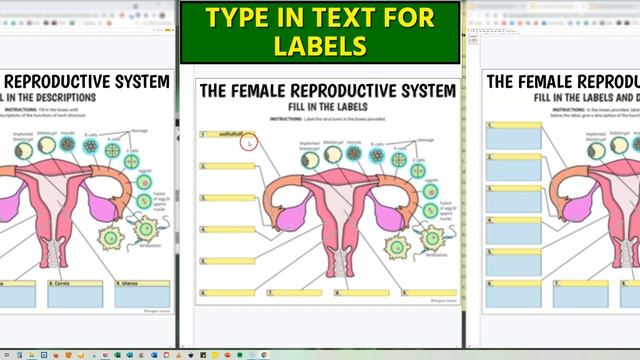Select yellow label 5 in the right window
Image resolution: width=640 pixels, height=360 pixels.
513,252
